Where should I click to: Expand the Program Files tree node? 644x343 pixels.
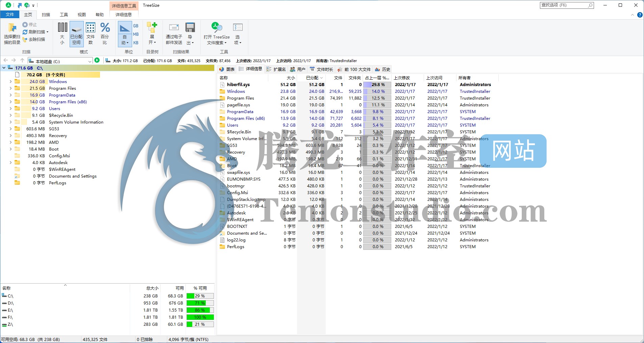10,88
